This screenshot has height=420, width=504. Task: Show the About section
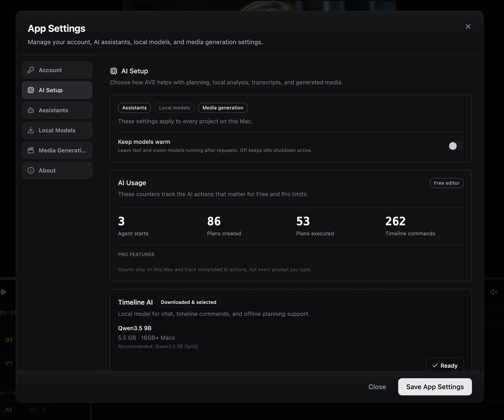pos(57,170)
